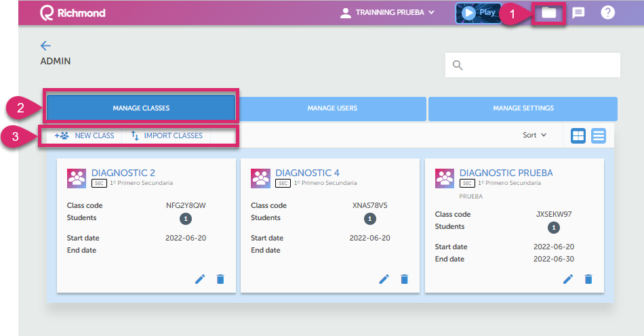Click the New Class button
The width and height of the screenshot is (644, 336).
pos(85,135)
